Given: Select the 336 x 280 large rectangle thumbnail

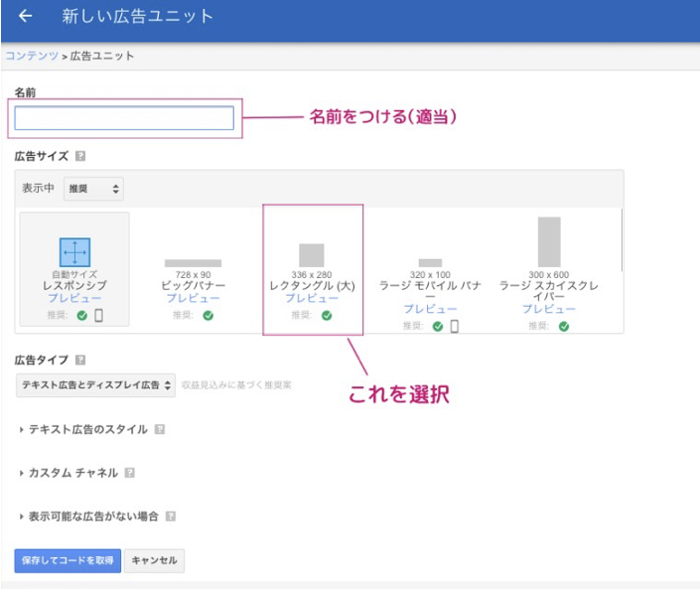Looking at the screenshot, I should [x=312, y=255].
